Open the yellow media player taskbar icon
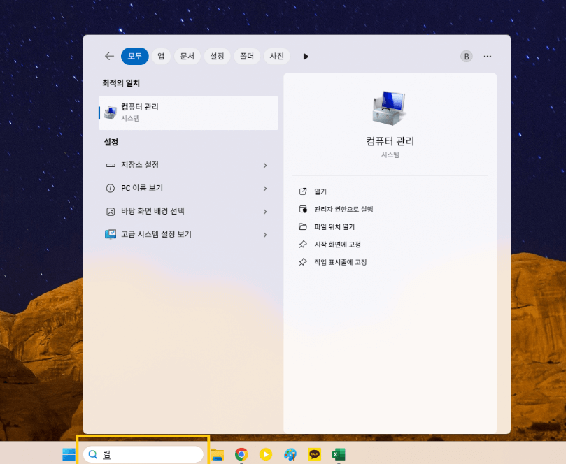The width and height of the screenshot is (566, 466). pos(266,454)
